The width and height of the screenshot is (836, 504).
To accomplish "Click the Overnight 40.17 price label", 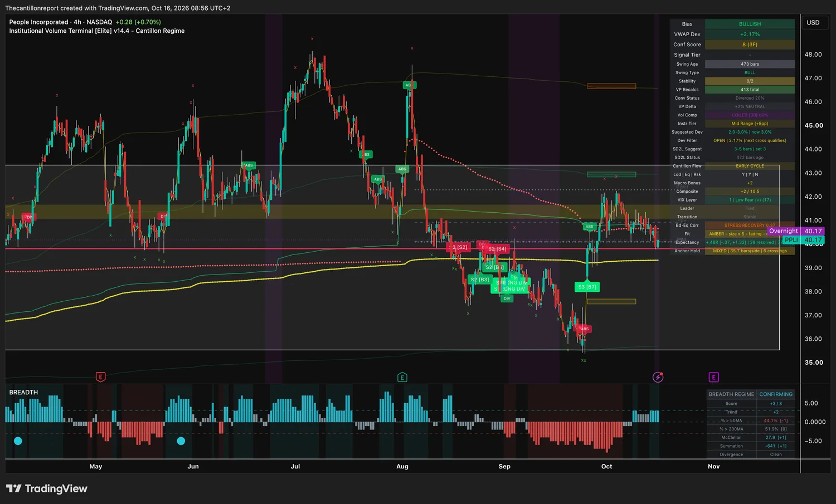I will 796,231.
